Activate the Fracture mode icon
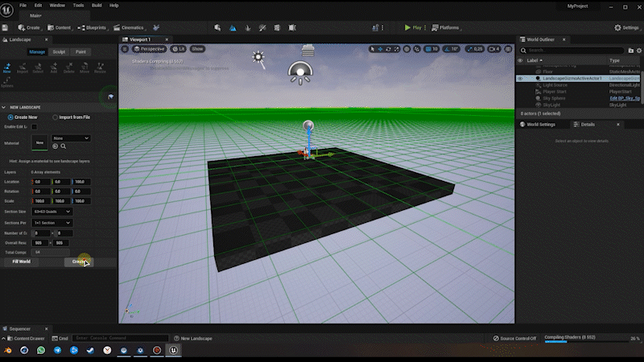Screen dimensions: 644x362 (x=277, y=27)
